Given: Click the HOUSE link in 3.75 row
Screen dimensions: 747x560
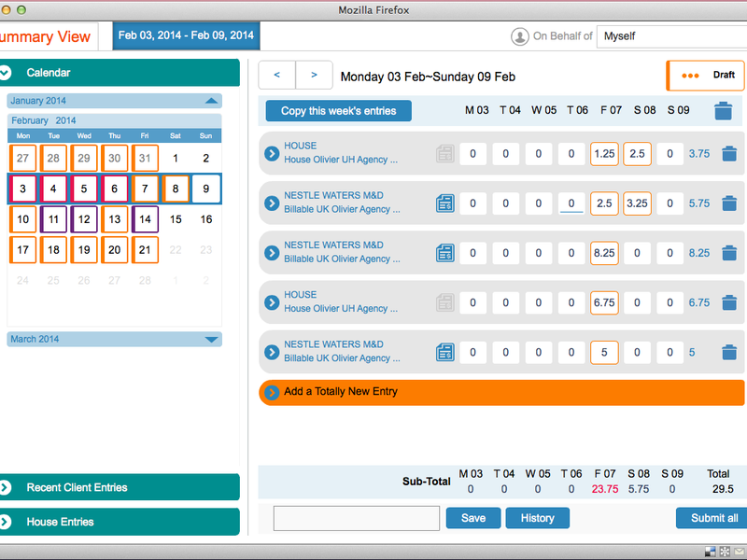Looking at the screenshot, I should pos(300,146).
